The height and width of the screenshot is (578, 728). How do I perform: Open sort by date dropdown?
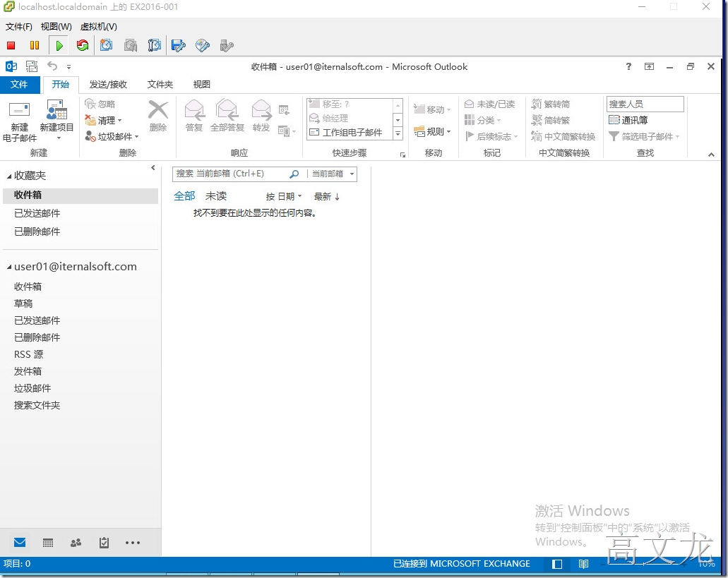pos(284,197)
